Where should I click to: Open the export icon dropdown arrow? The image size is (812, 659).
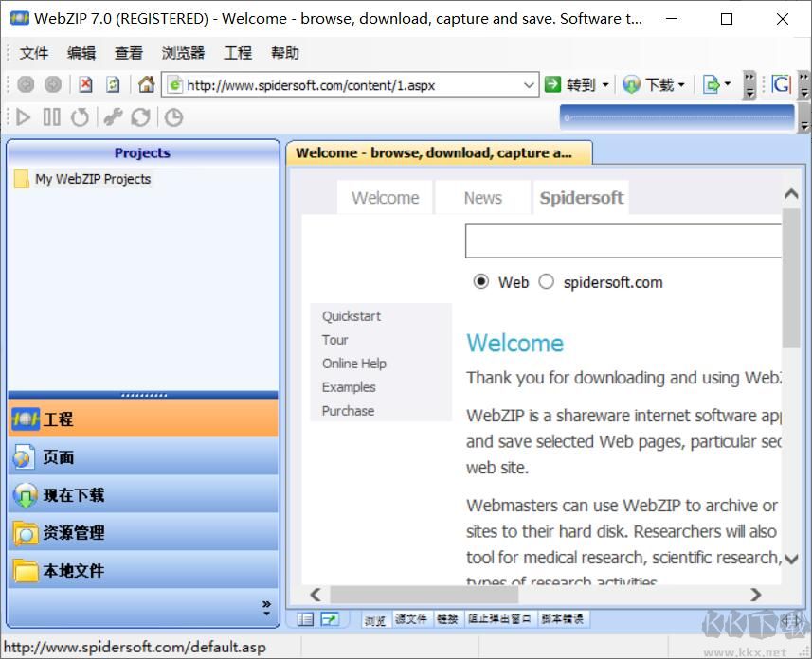tap(728, 84)
